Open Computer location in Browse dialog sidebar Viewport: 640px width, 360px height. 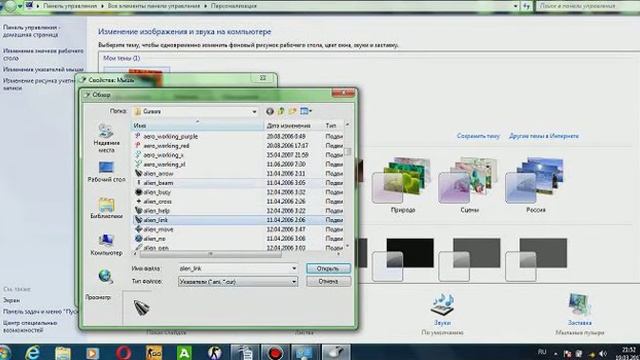point(106,244)
